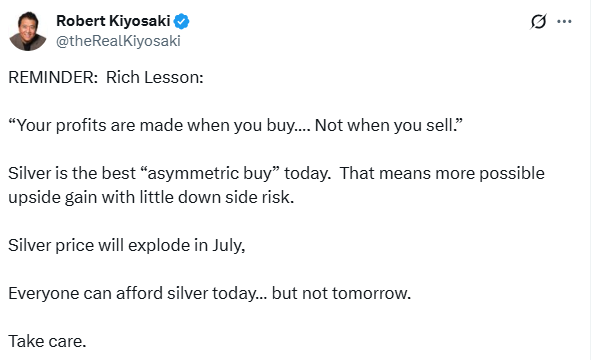The width and height of the screenshot is (595, 360).
Task: Open the three-dot more options menu
Action: (x=564, y=21)
